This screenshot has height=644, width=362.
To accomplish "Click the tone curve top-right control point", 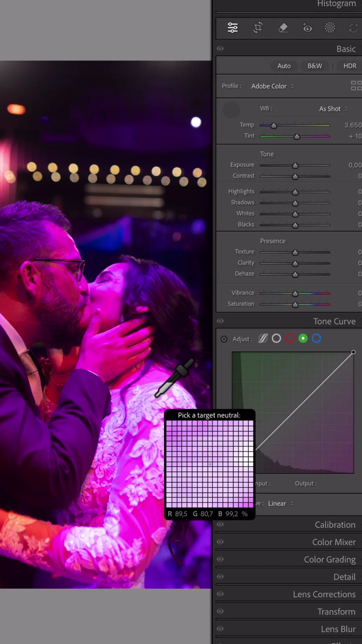I will tap(354, 352).
